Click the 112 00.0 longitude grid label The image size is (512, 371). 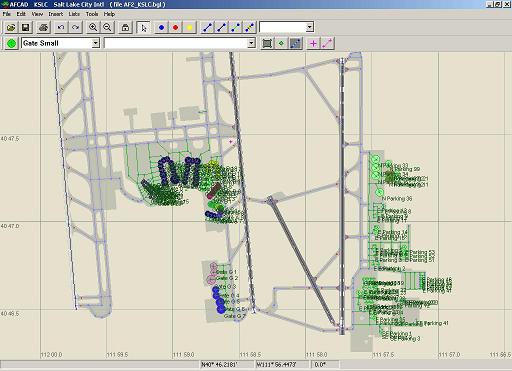tap(51, 355)
